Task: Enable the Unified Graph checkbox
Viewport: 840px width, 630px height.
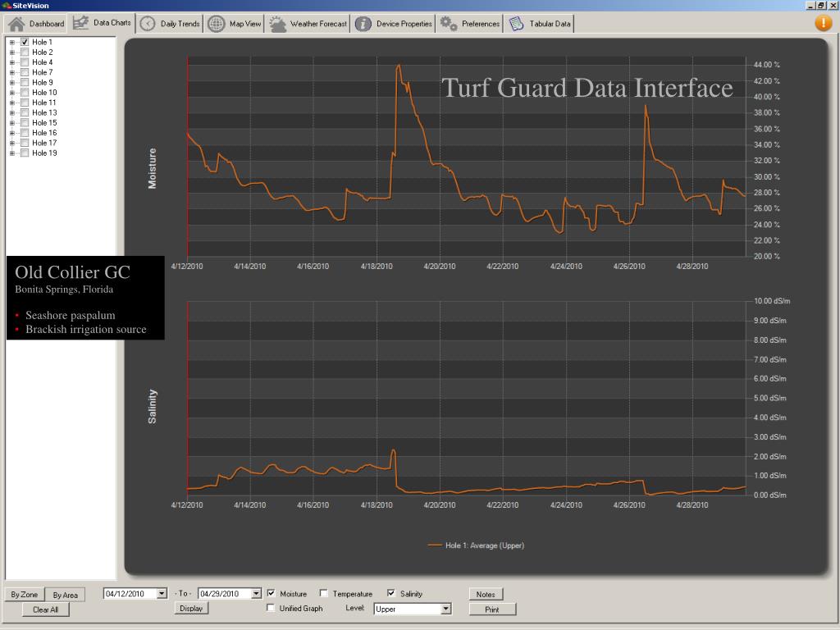Action: click(x=271, y=608)
